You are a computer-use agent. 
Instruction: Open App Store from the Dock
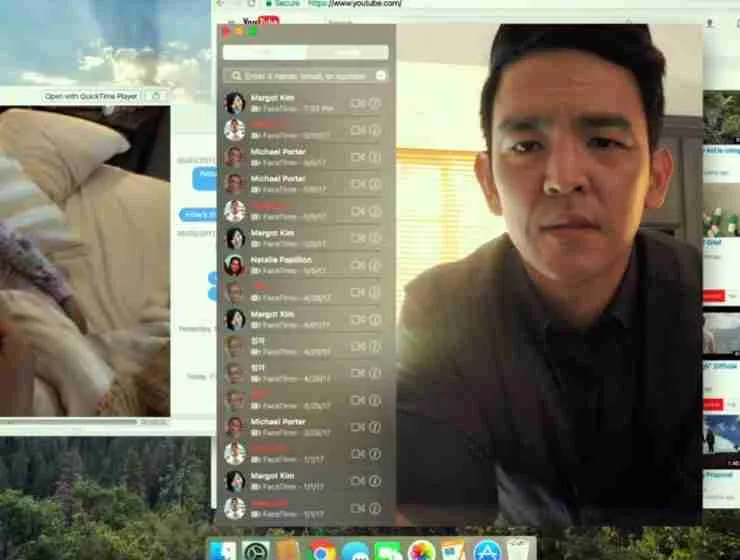click(487, 551)
